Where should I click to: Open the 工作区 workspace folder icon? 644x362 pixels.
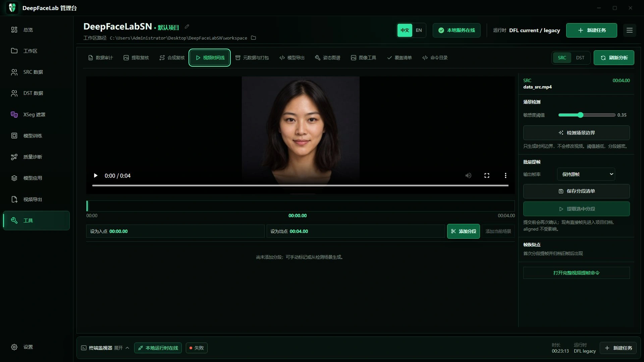click(x=14, y=51)
